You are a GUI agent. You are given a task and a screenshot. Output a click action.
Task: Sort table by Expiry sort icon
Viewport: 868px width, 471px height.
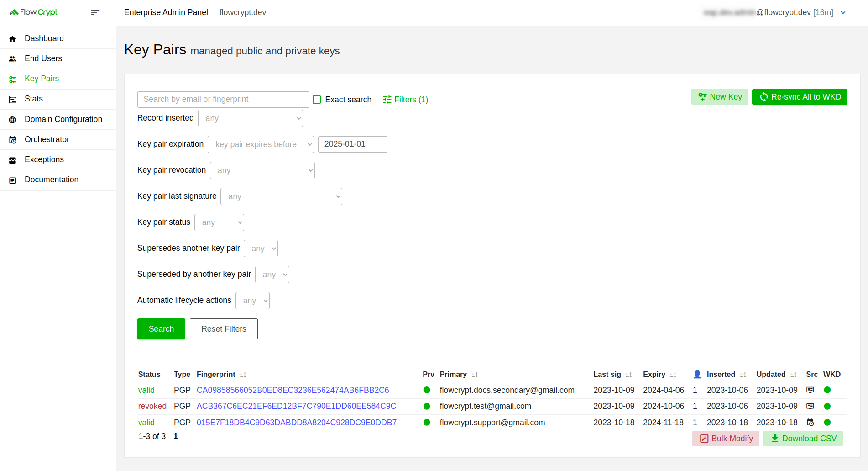click(673, 375)
